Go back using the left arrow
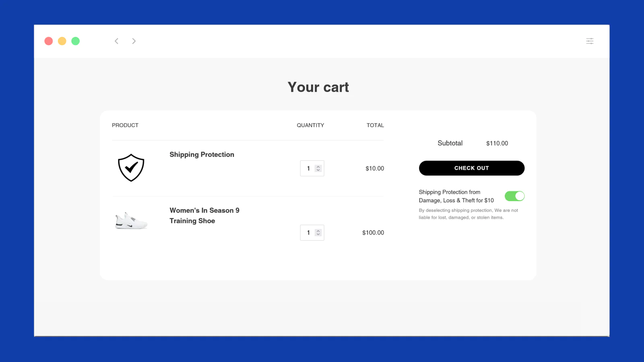 pyautogui.click(x=116, y=41)
